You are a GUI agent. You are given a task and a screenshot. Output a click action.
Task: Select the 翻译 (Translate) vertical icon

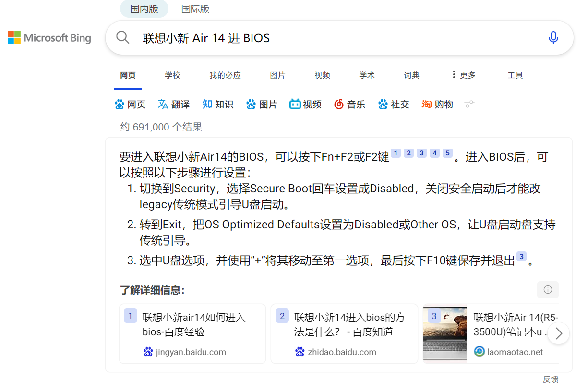point(173,104)
